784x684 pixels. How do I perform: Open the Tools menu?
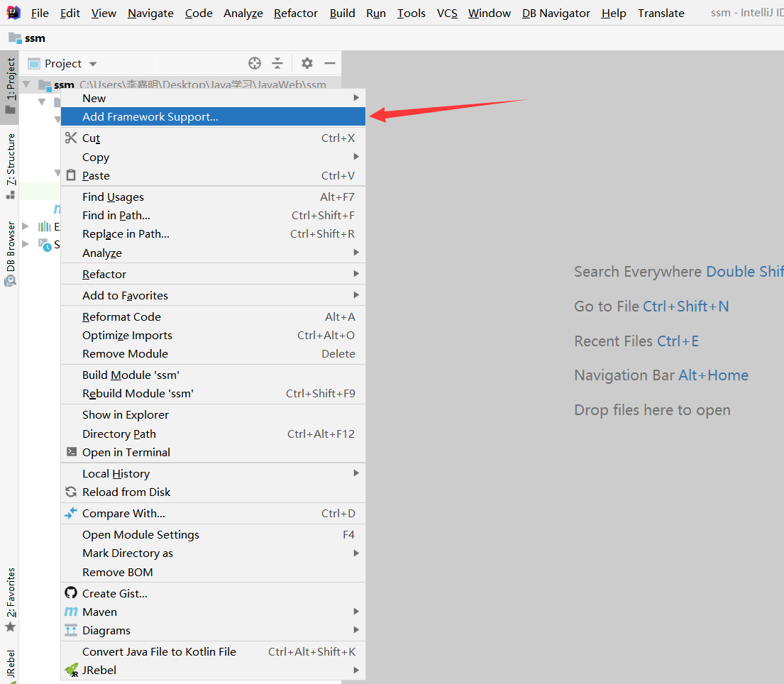411,13
